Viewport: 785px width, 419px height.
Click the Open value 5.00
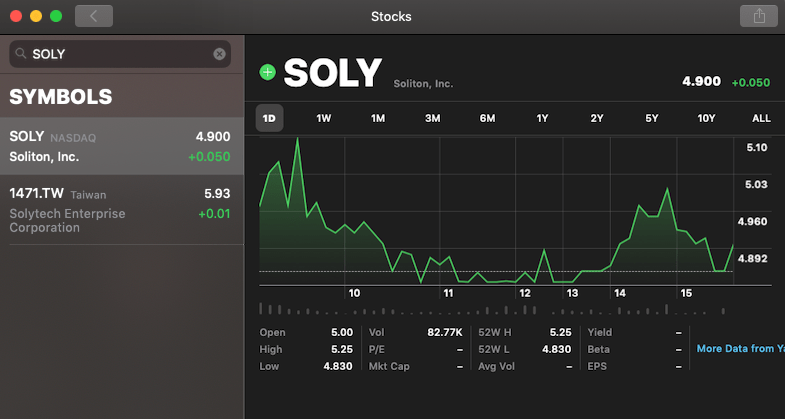[x=341, y=332]
